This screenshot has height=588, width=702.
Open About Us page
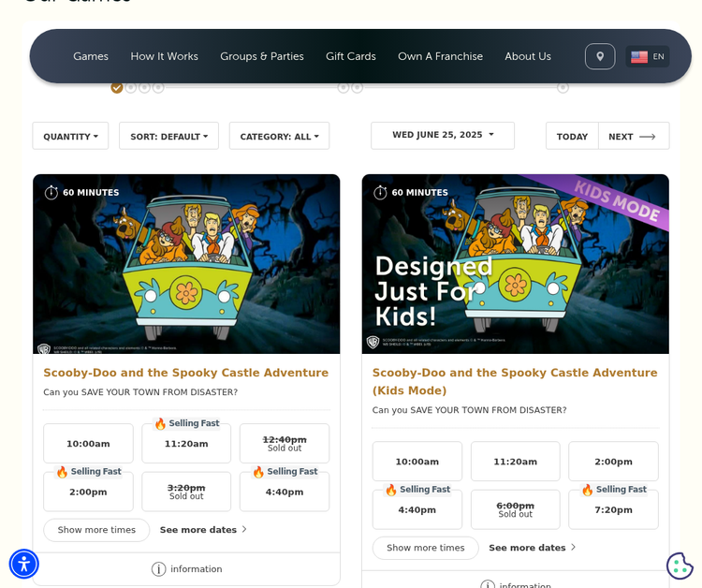point(528,56)
